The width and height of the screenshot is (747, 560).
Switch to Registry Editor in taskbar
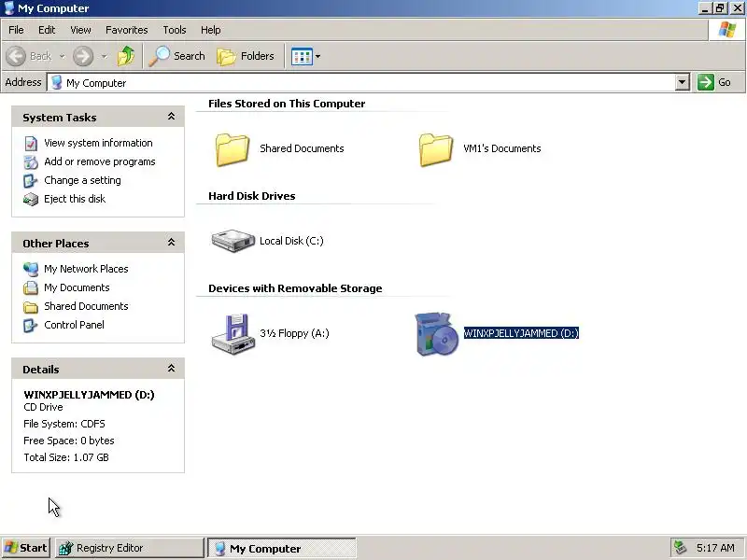[x=130, y=548]
